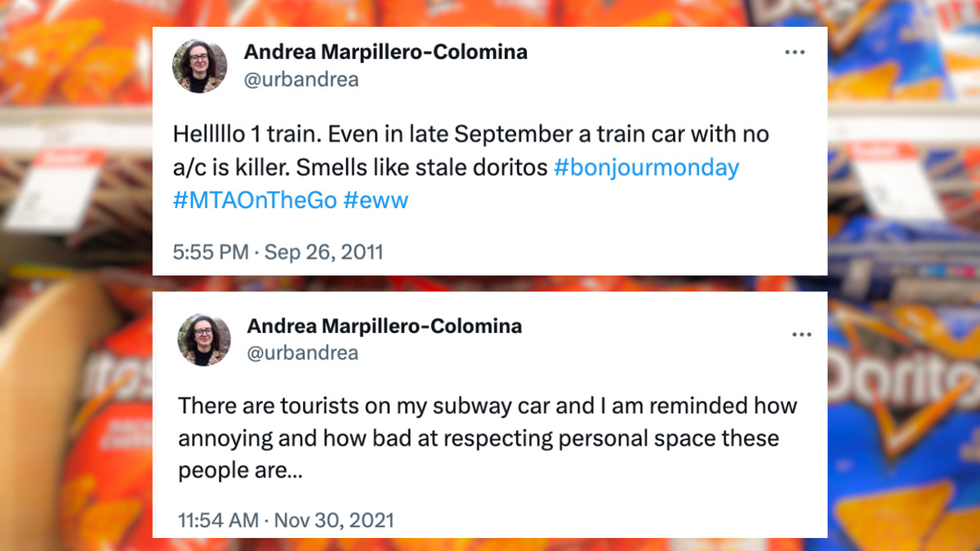
Task: Click the 11:54 AM timestamp
Action: pos(217,520)
